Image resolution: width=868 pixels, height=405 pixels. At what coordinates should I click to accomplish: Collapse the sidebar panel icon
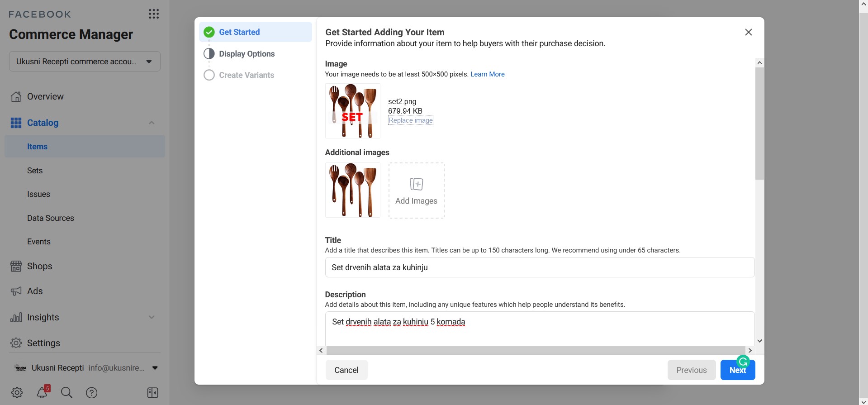pyautogui.click(x=152, y=392)
